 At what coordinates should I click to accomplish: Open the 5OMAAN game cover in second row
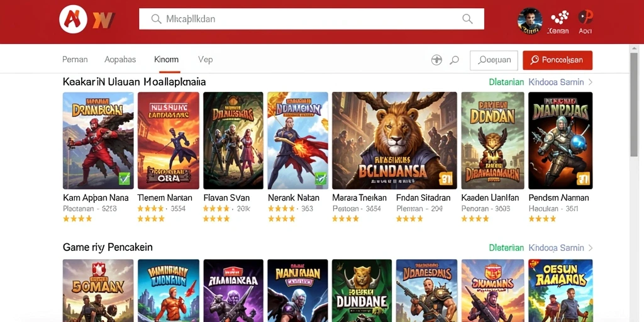click(x=98, y=291)
